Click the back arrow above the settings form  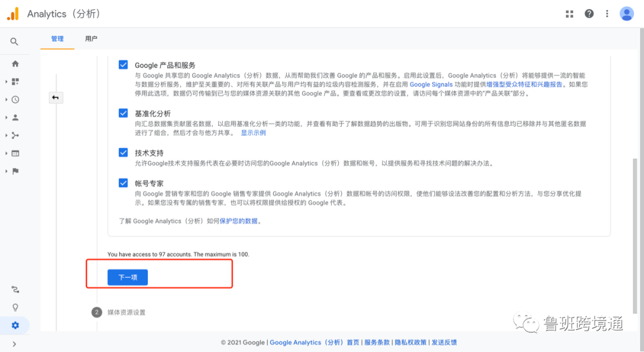click(56, 97)
